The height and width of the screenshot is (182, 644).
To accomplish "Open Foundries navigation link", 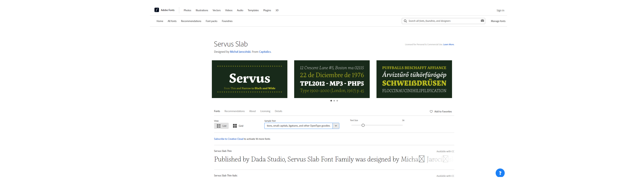I will 227,21.
